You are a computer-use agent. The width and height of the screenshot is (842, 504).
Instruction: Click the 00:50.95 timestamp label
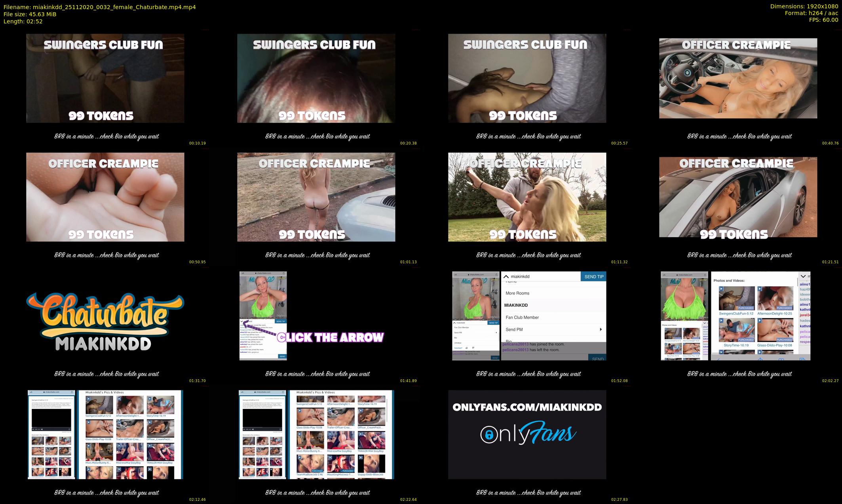(x=198, y=262)
